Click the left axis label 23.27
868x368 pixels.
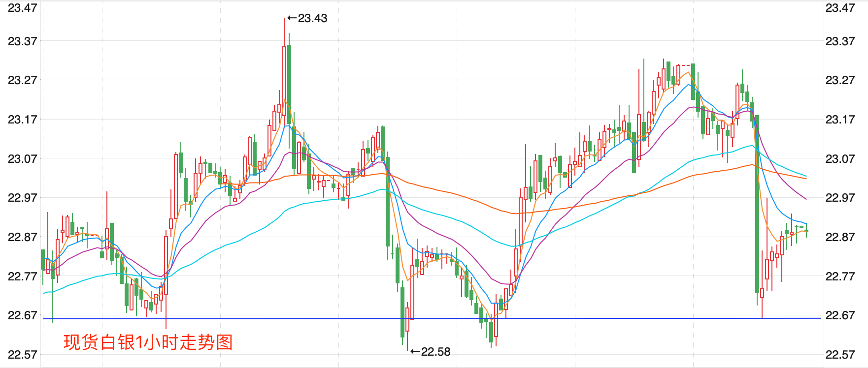[x=23, y=80]
